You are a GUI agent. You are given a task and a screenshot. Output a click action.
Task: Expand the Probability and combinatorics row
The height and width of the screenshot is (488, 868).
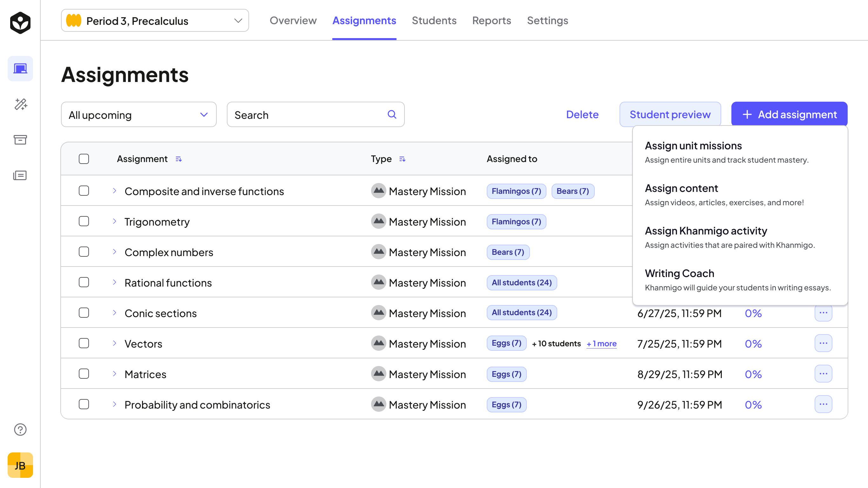(x=115, y=404)
